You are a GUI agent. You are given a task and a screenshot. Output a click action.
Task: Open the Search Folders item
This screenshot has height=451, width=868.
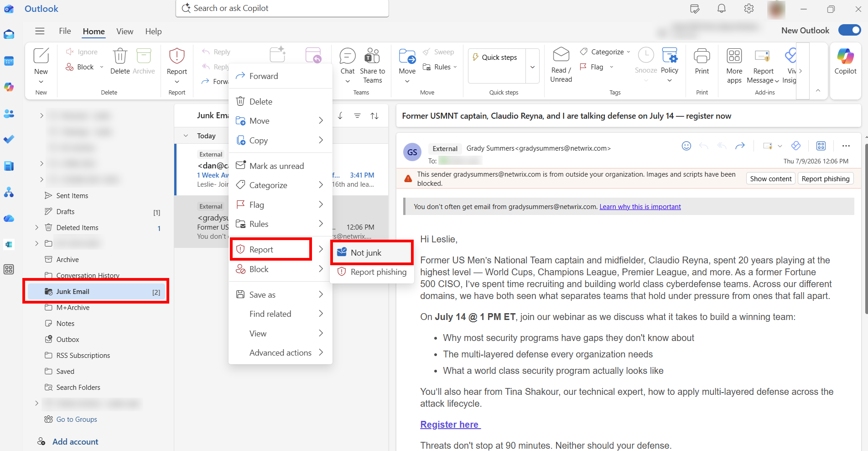tap(78, 388)
